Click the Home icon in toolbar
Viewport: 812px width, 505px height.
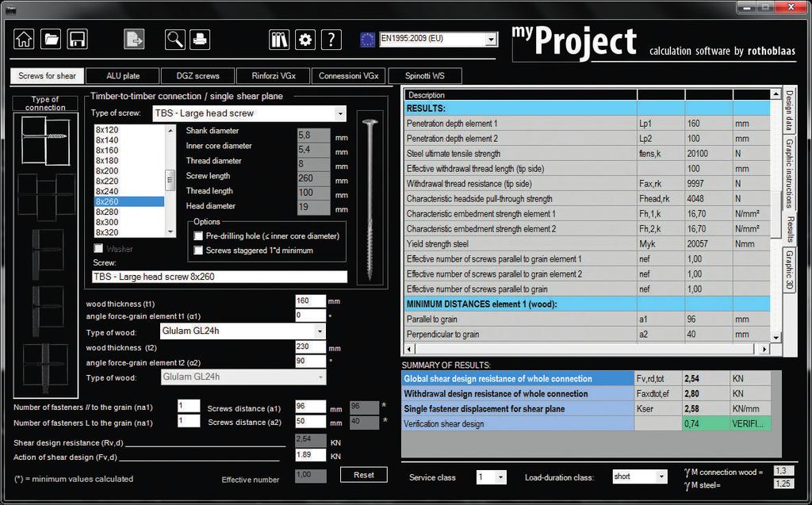[24, 39]
